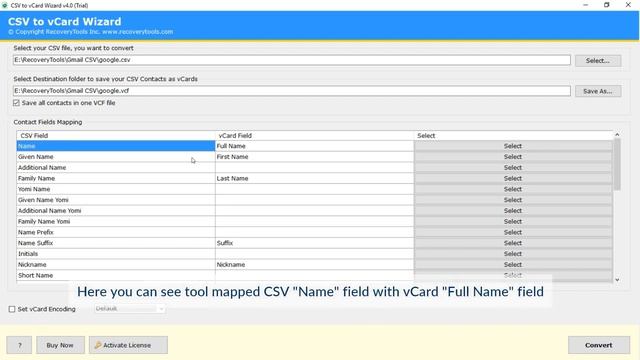Viewport: 640px width, 360px height.
Task: Uncheck Save all contacts in one VCF file
Action: tap(16, 103)
